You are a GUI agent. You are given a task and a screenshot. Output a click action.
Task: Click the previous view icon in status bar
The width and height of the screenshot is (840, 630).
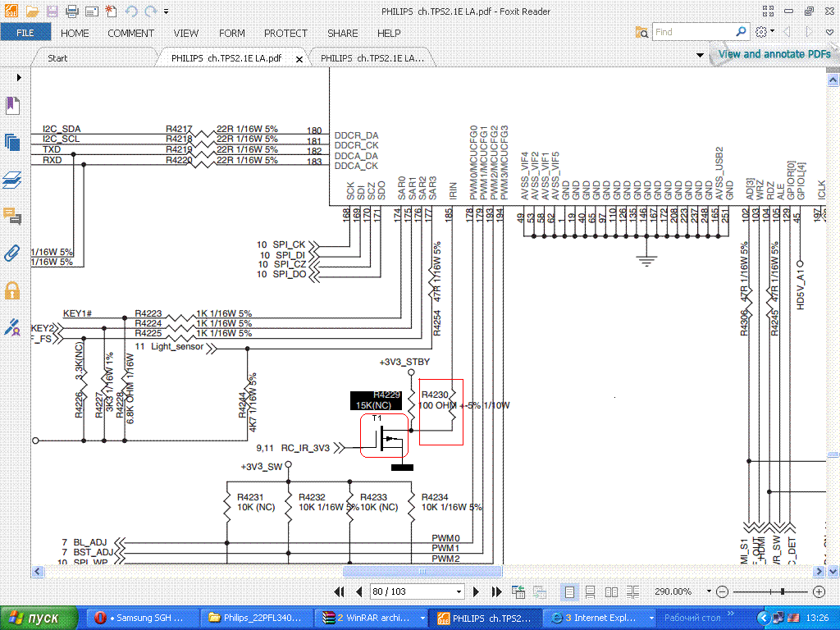(x=518, y=592)
